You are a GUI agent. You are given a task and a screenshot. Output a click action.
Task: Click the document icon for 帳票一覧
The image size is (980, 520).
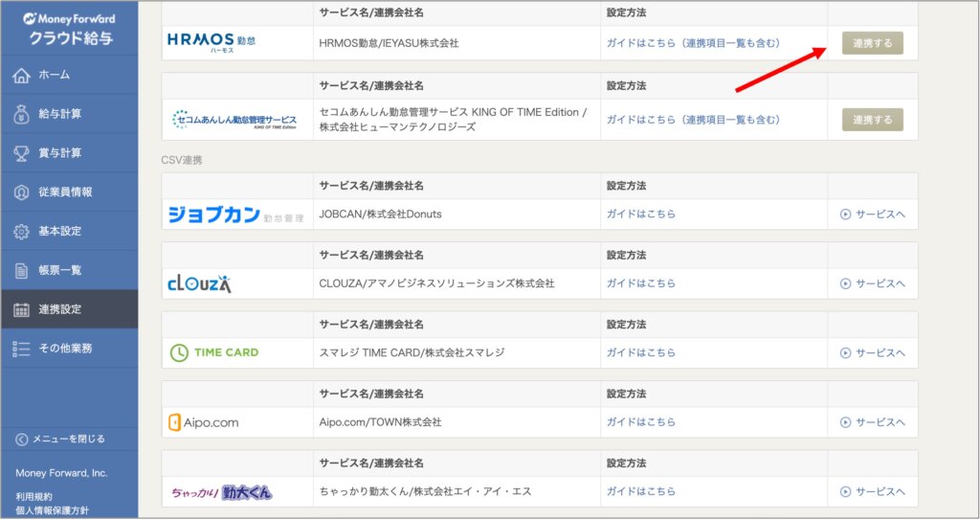21,271
